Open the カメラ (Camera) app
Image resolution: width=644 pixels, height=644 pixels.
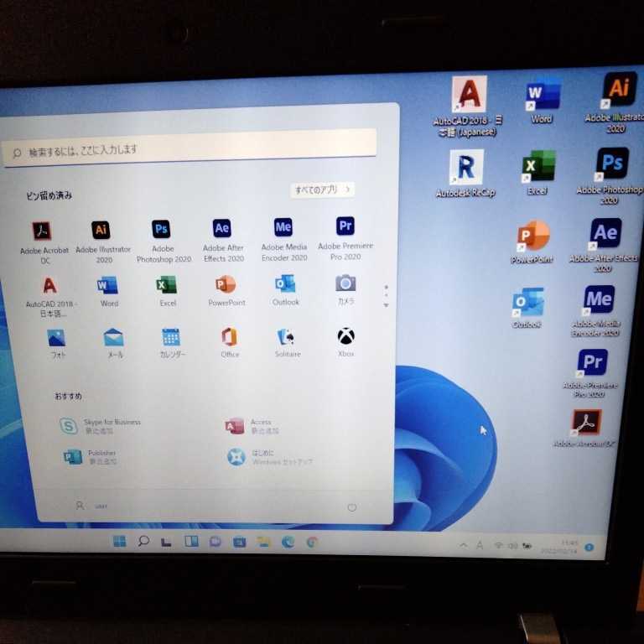click(x=345, y=289)
